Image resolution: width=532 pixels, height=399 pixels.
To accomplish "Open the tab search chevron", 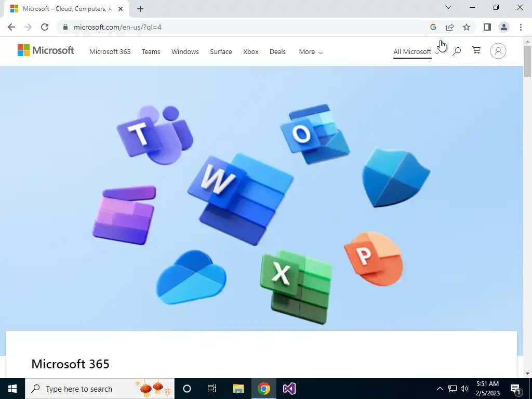I will pyautogui.click(x=448, y=7).
